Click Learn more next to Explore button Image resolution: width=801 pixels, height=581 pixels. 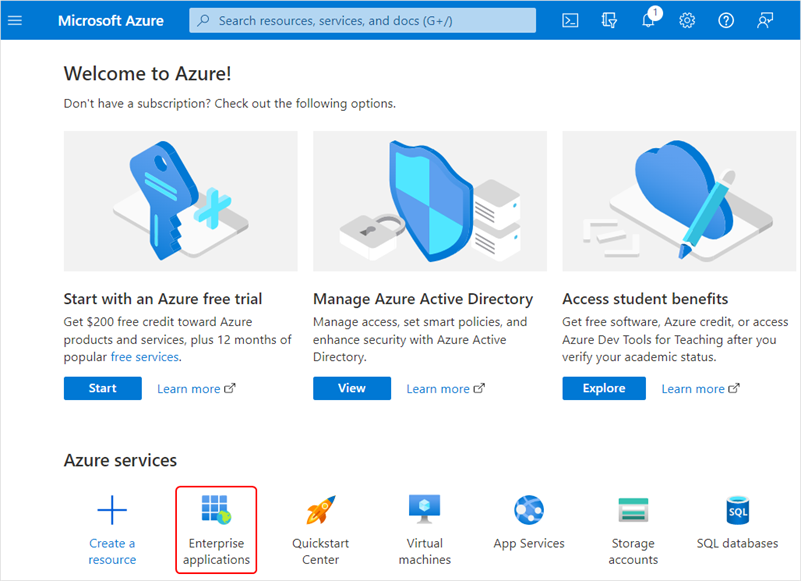pyautogui.click(x=699, y=389)
